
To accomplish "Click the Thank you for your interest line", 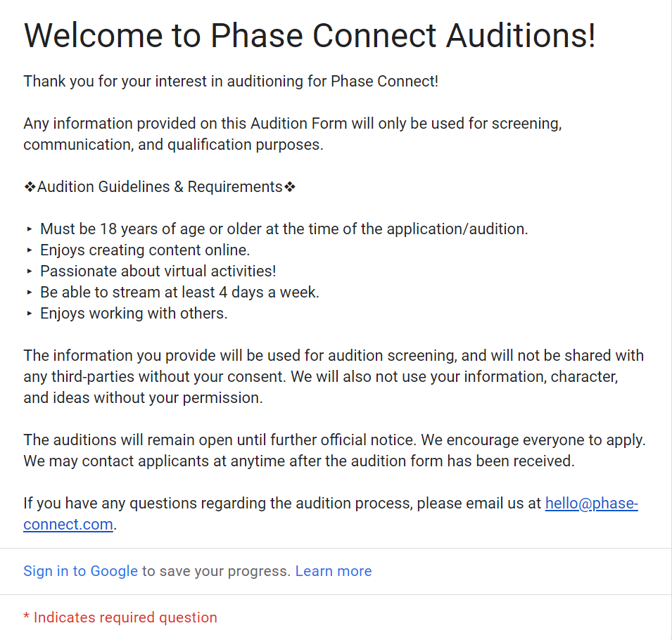I will pos(231,81).
